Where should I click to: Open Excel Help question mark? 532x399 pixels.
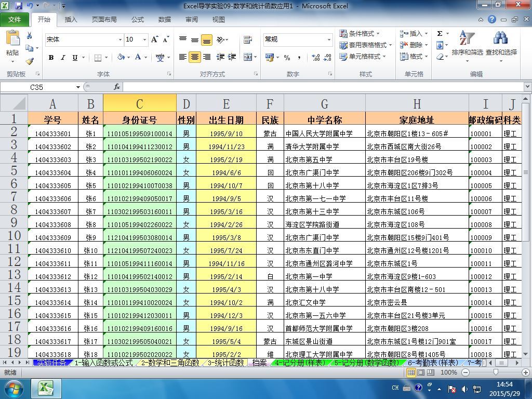[x=492, y=20]
